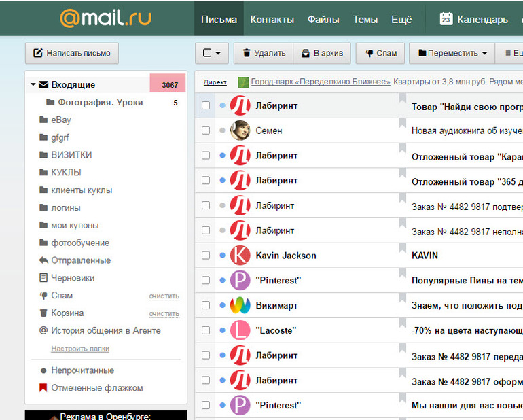Switch to the Письма tab
This screenshot has width=523, height=420.
click(x=219, y=19)
